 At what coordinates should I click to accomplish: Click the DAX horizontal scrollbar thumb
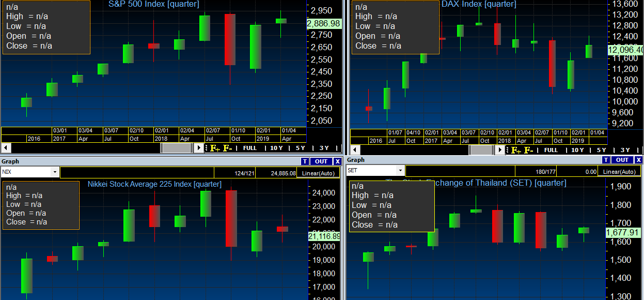(481, 149)
